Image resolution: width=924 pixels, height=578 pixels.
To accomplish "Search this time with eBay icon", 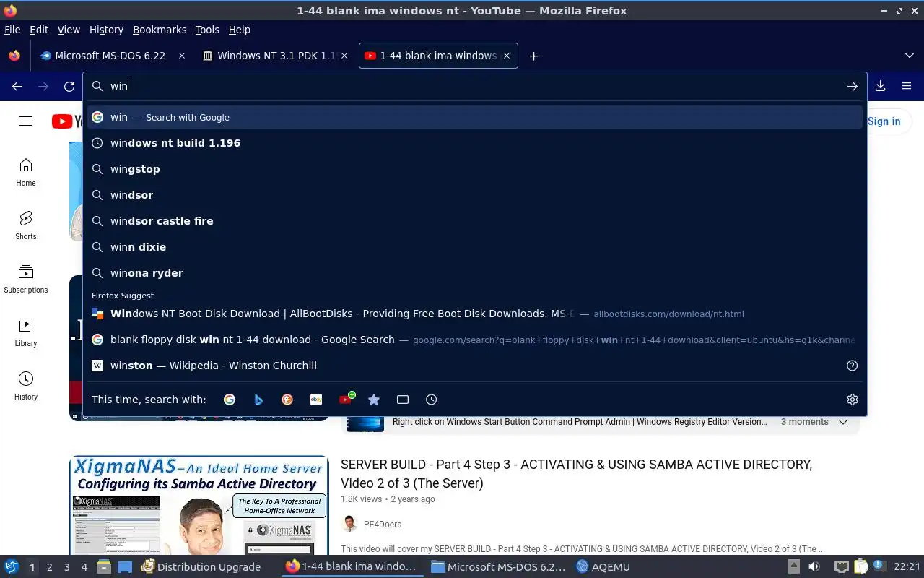I will 316,400.
